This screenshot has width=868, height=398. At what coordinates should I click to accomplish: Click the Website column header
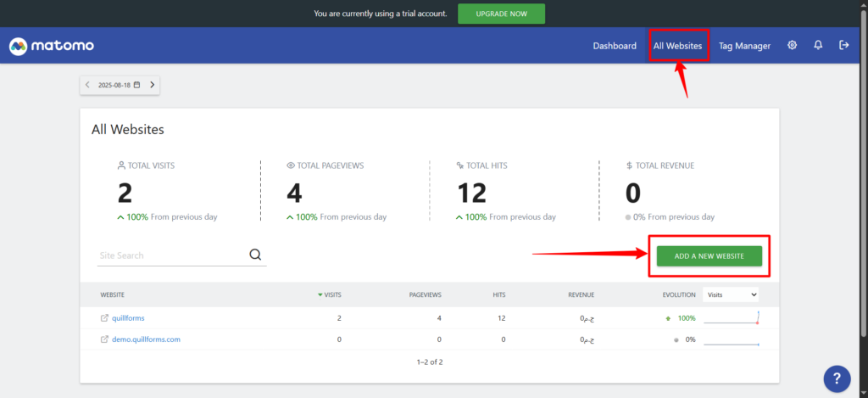pyautogui.click(x=113, y=295)
